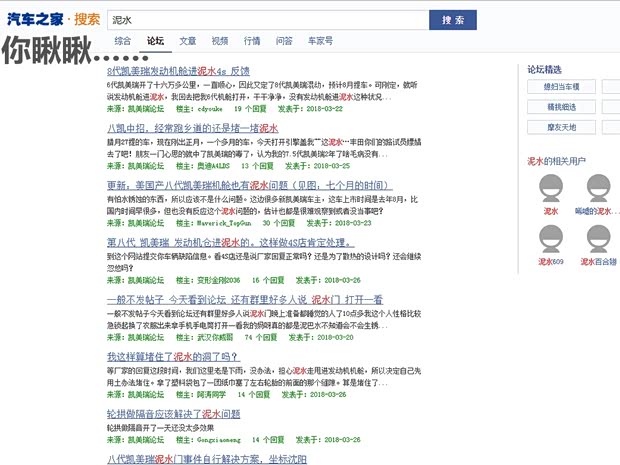
Task: Click post date 2018-03-20
Action: (x=335, y=337)
